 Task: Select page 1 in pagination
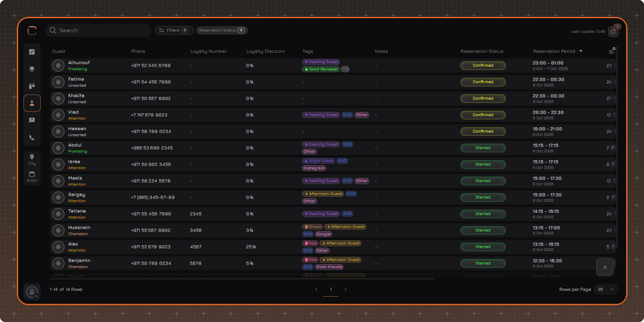pyautogui.click(x=331, y=289)
